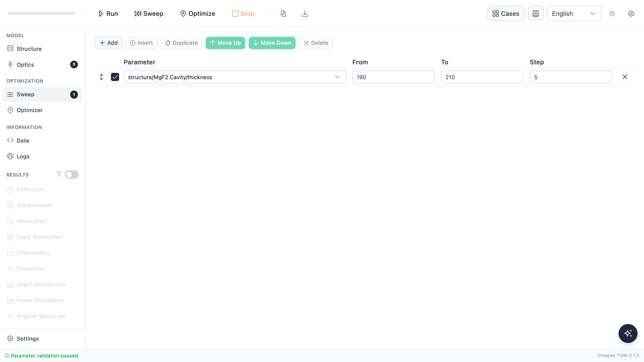
Task: Click the Add parameter button
Action: click(109, 43)
